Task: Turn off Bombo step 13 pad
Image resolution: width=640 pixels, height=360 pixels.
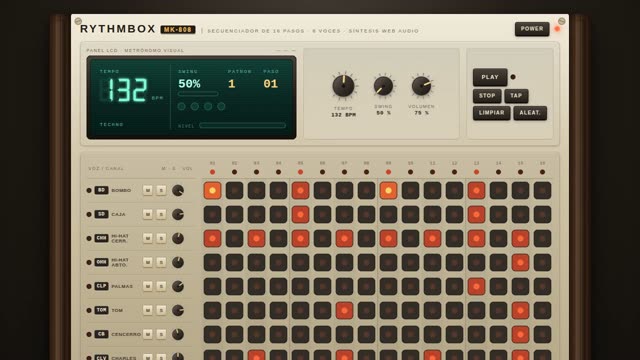Action: tap(476, 191)
